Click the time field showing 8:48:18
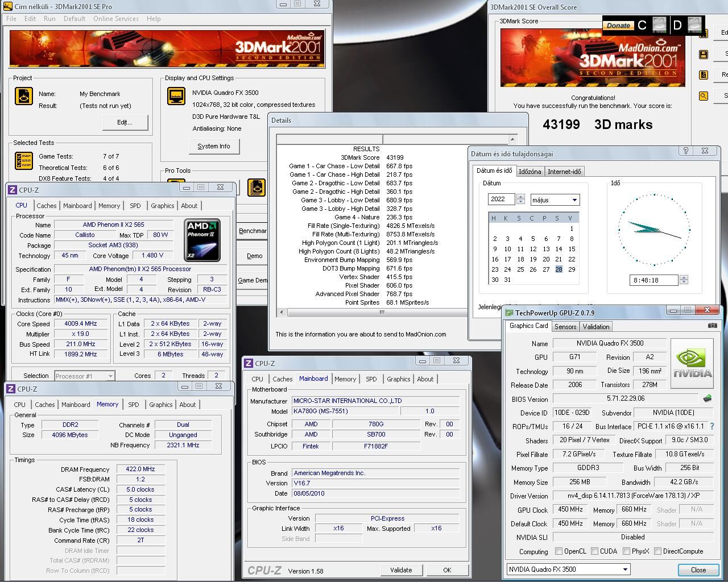Image resolution: width=728 pixels, height=582 pixels. coord(654,280)
